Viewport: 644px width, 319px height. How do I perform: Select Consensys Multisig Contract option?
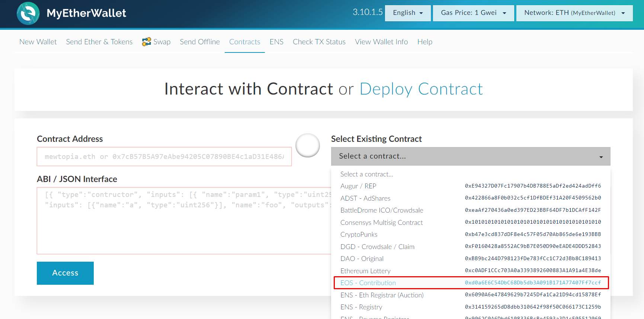pyautogui.click(x=471, y=222)
